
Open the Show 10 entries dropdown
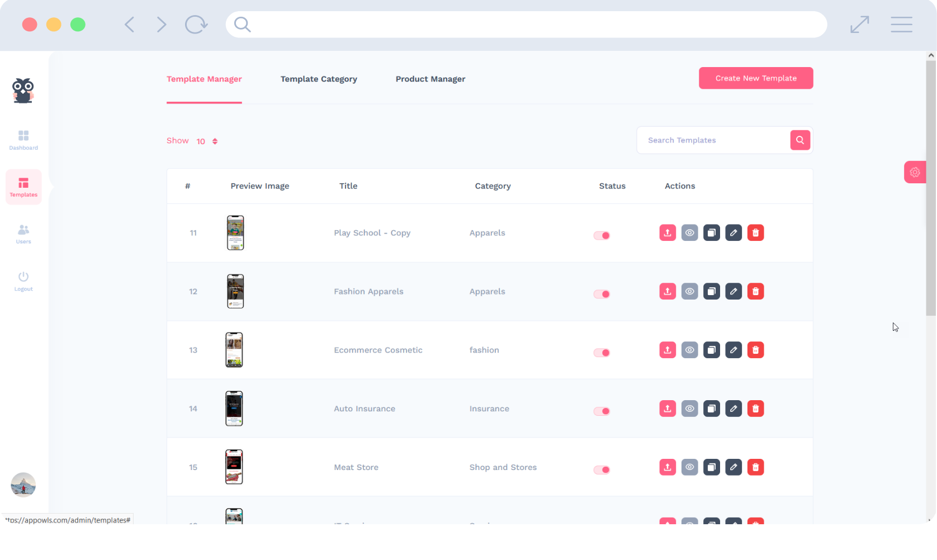[207, 141]
